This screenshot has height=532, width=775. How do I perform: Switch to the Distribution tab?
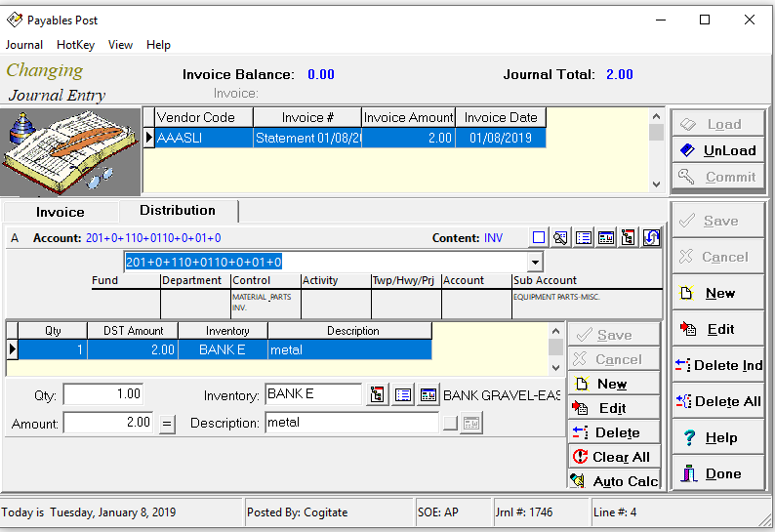(178, 210)
